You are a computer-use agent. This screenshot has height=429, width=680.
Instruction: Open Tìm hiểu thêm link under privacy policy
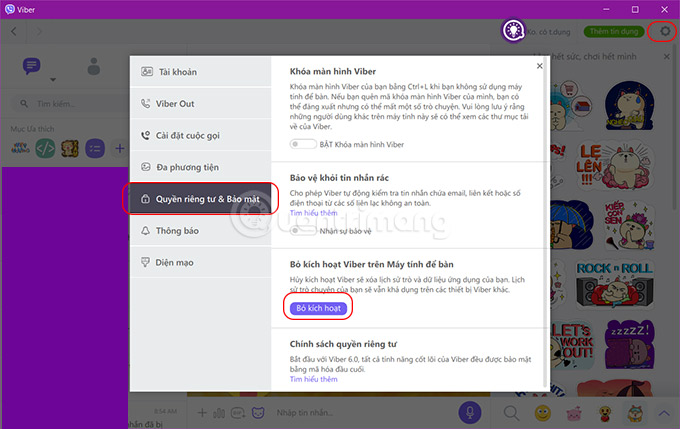pos(314,379)
